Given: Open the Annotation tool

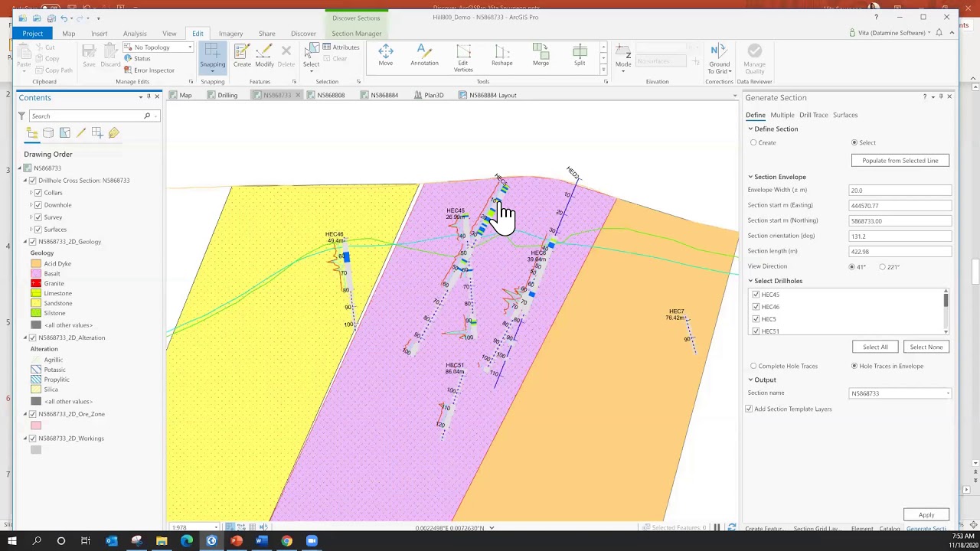Looking at the screenshot, I should (423, 55).
